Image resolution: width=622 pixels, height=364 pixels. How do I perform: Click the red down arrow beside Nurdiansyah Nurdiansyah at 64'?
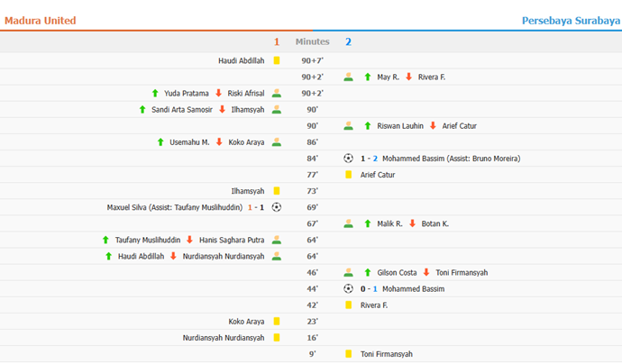pyautogui.click(x=173, y=256)
